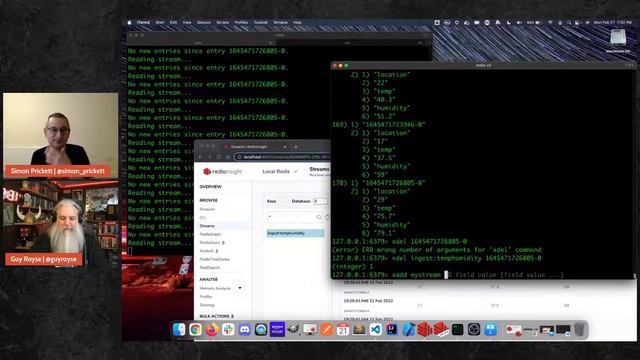The height and width of the screenshot is (360, 640).
Task: Open the Window menu
Action: pos(280,22)
